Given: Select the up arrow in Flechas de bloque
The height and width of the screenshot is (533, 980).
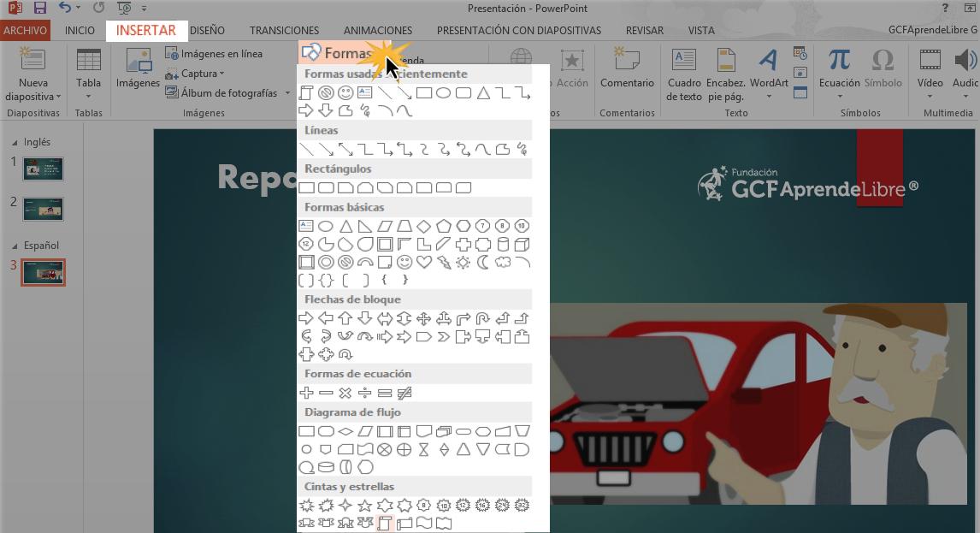Looking at the screenshot, I should (345, 318).
